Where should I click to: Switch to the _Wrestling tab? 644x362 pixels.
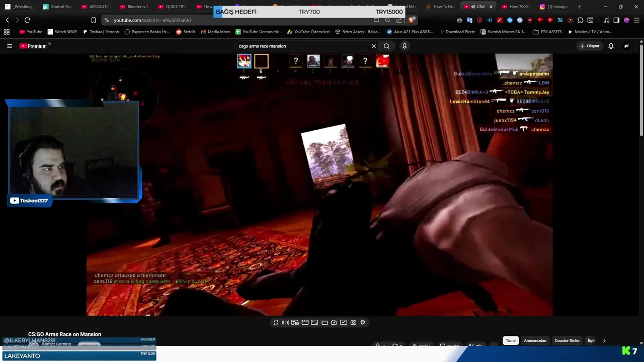point(19,7)
